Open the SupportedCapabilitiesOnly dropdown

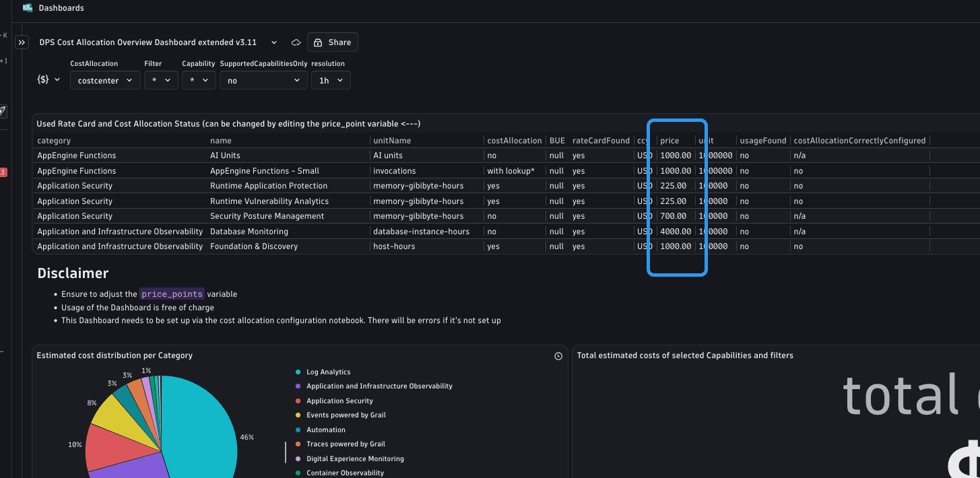(x=263, y=80)
